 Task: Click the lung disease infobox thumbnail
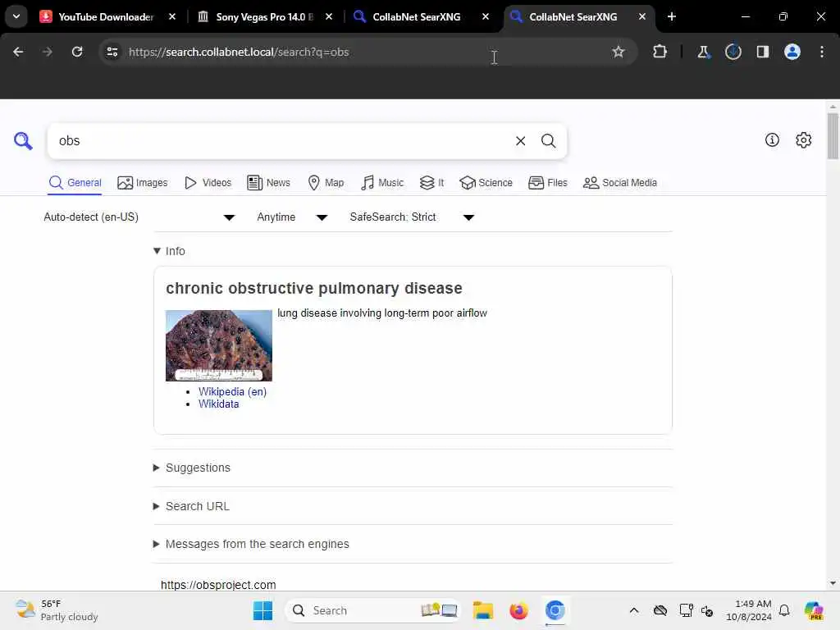(218, 345)
